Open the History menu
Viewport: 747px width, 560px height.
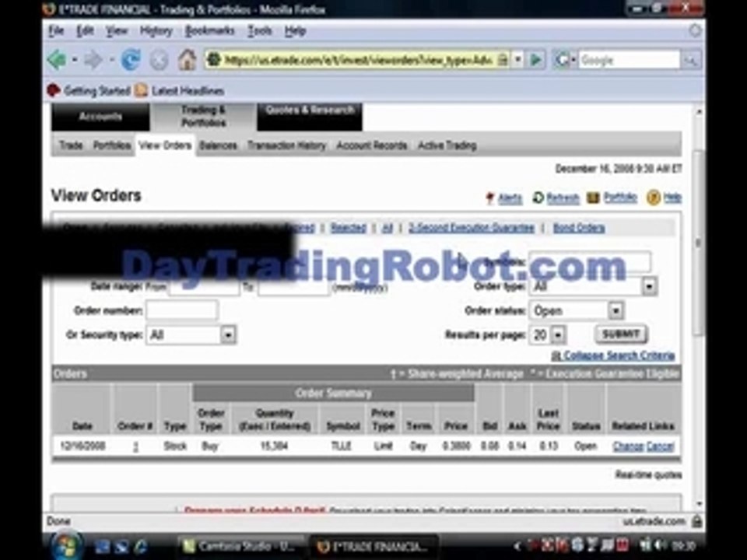pyautogui.click(x=156, y=31)
